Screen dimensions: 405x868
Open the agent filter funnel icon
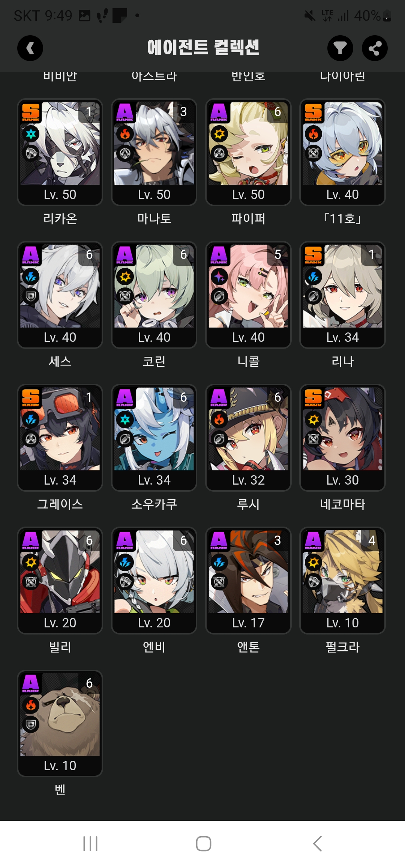tap(340, 48)
